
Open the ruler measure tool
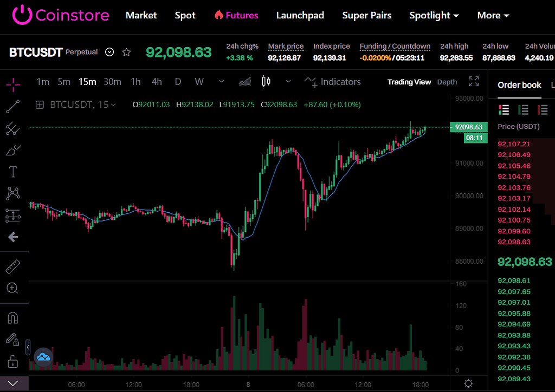click(x=13, y=266)
